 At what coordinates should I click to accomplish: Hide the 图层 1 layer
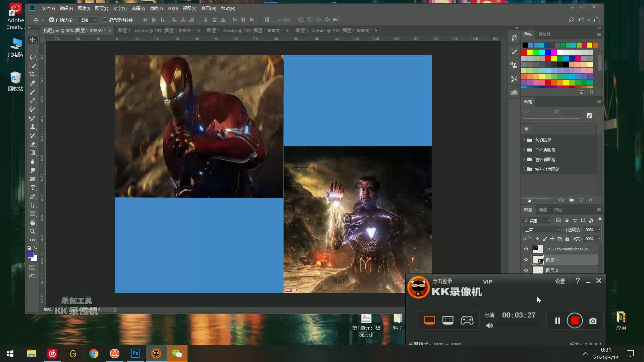[526, 259]
